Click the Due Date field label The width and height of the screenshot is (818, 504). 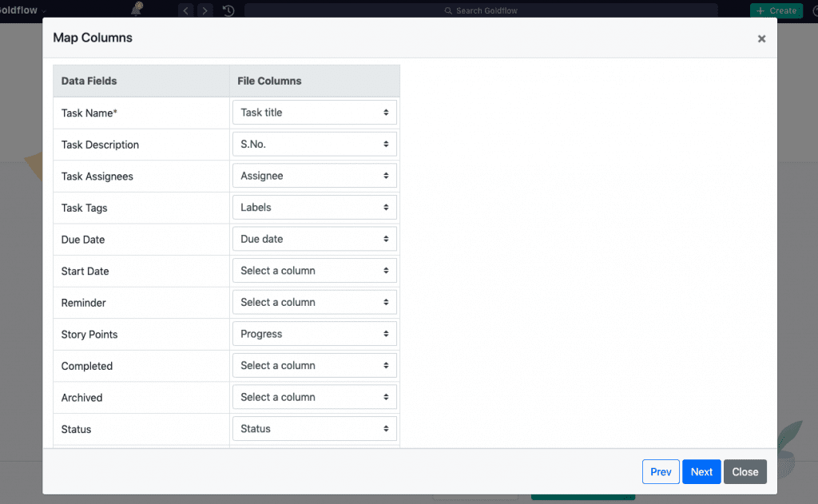point(83,240)
